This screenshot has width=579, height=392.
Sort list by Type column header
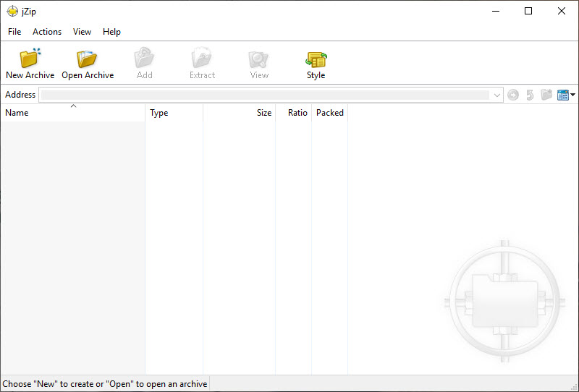[x=174, y=113]
